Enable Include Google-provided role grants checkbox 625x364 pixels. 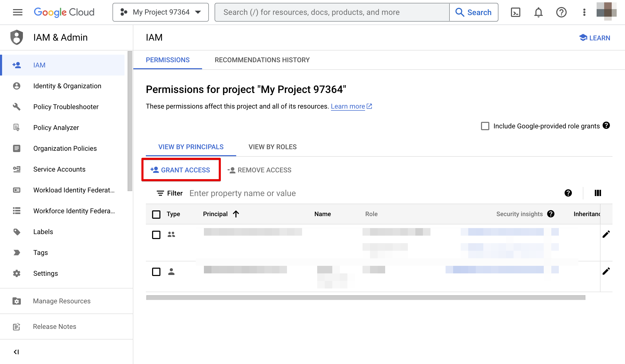(x=485, y=126)
